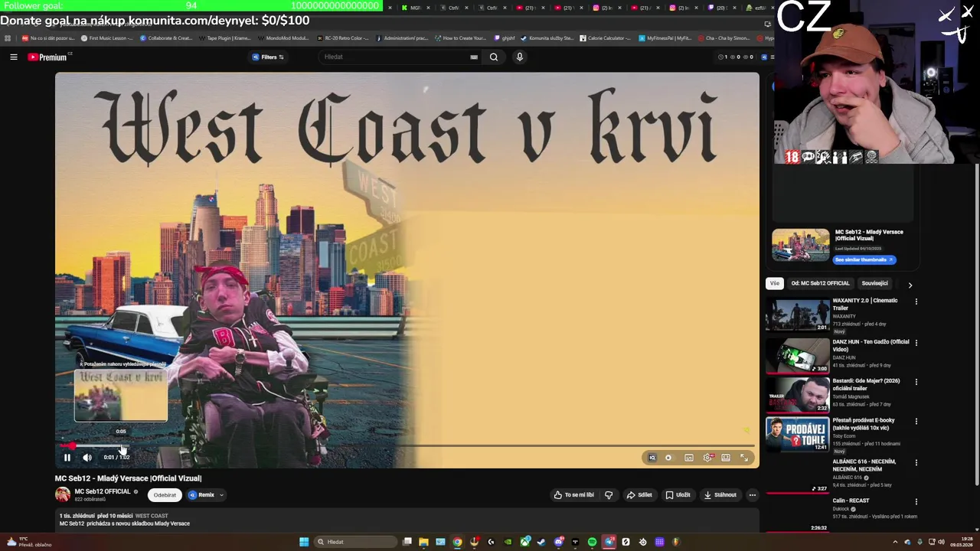Open the more actions three-dot menu
Screen dimensions: 980x551
[x=753, y=495]
